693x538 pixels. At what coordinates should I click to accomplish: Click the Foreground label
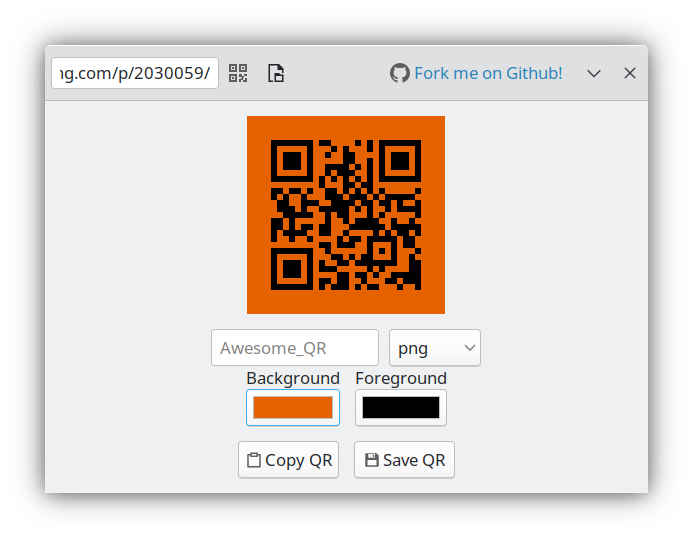click(401, 378)
